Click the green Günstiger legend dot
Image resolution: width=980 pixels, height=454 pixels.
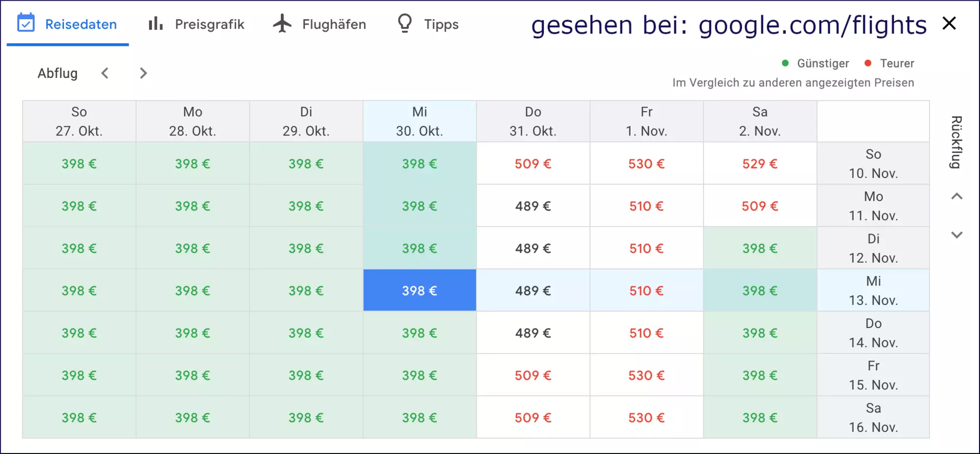(785, 63)
